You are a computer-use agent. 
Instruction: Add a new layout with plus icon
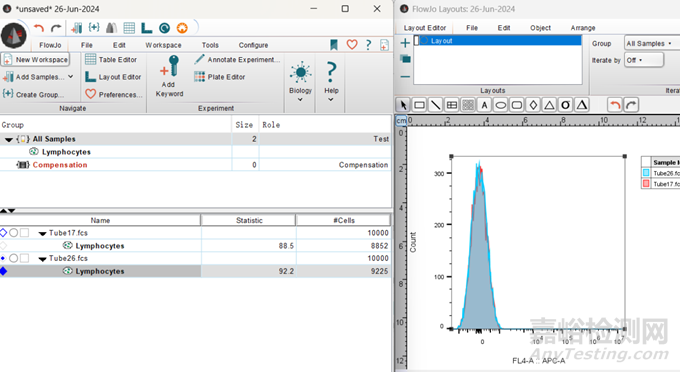point(405,43)
